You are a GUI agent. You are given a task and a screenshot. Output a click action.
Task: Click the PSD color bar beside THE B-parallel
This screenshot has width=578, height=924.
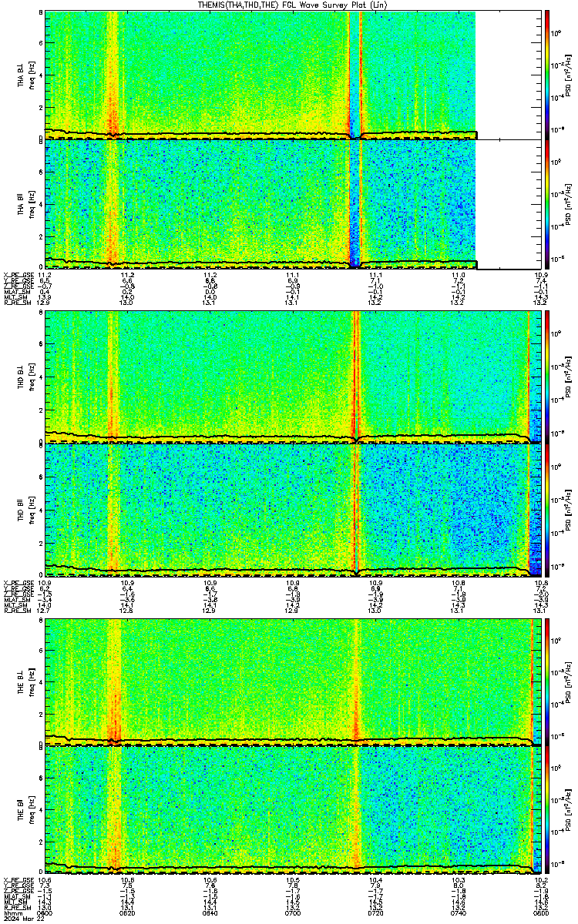tap(547, 811)
